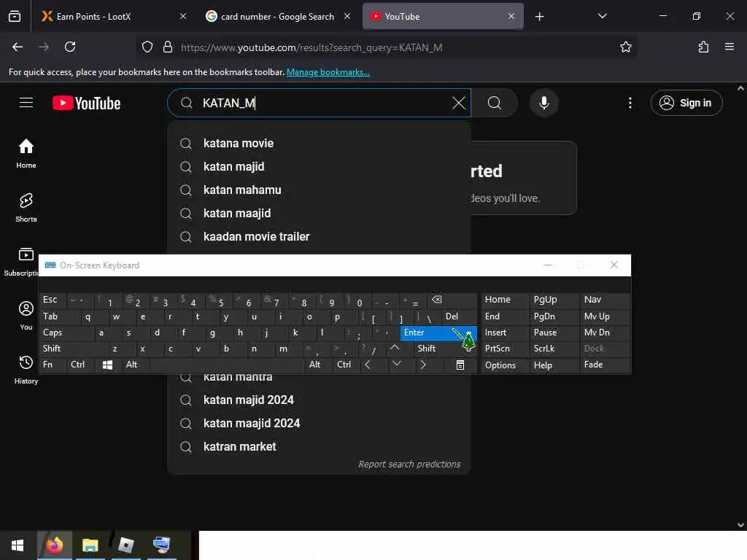Tap the Help key on keyboard
The width and height of the screenshot is (747, 560).
(553, 365)
